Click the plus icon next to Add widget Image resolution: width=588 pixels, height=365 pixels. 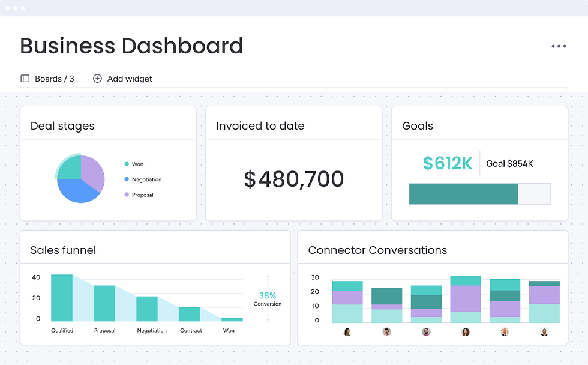pyautogui.click(x=97, y=79)
